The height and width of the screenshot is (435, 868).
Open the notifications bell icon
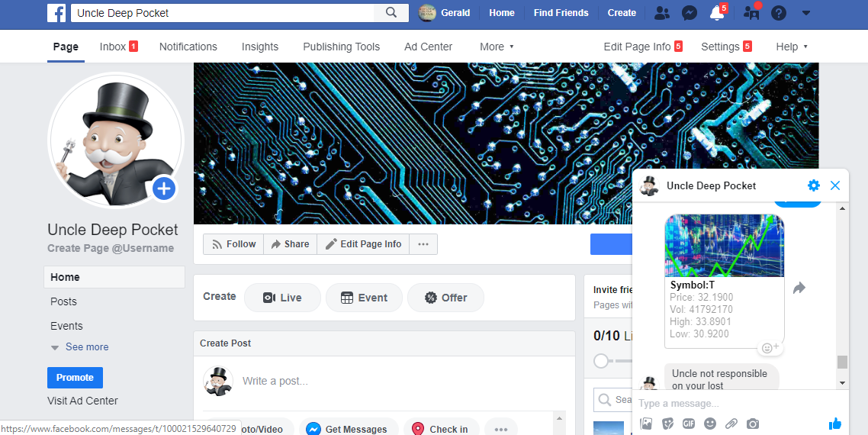pos(717,13)
